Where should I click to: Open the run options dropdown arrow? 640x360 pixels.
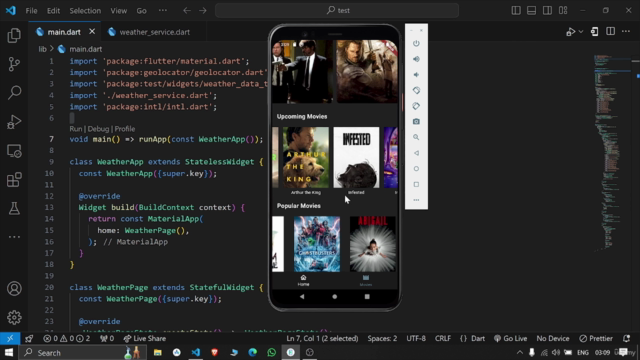pyautogui.click(x=581, y=32)
